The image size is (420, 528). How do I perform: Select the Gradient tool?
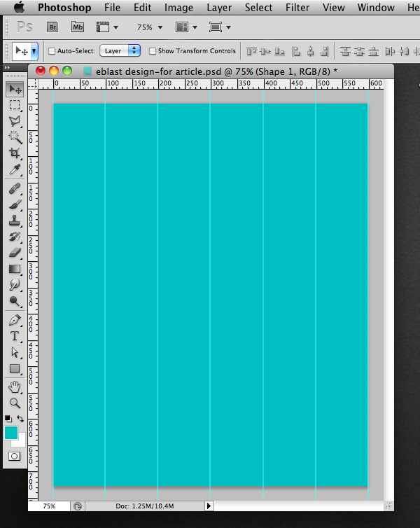click(14, 269)
